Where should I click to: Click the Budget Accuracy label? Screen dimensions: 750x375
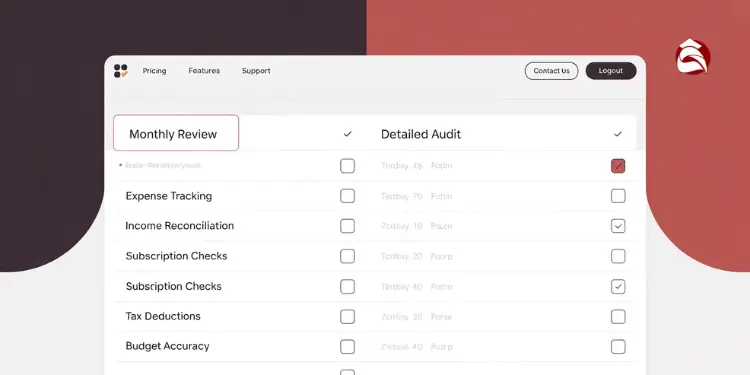[167, 346]
